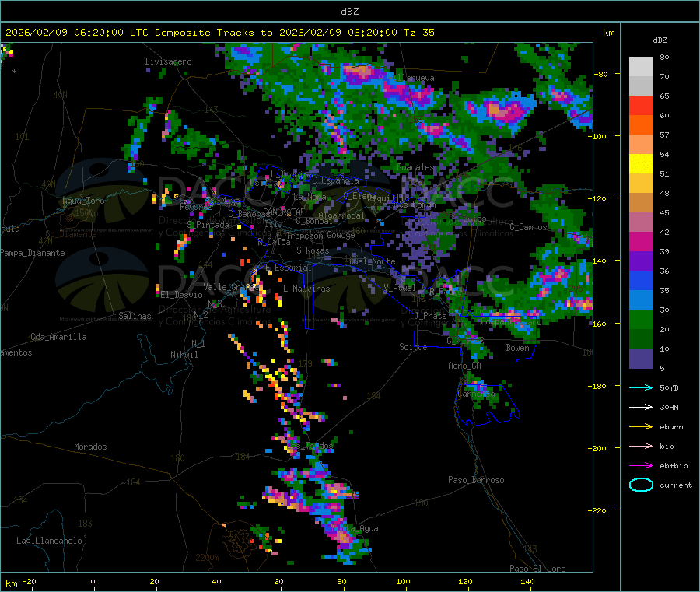This screenshot has height=592, width=700.
Task: Click the Divisadero place label
Action: pos(168,61)
